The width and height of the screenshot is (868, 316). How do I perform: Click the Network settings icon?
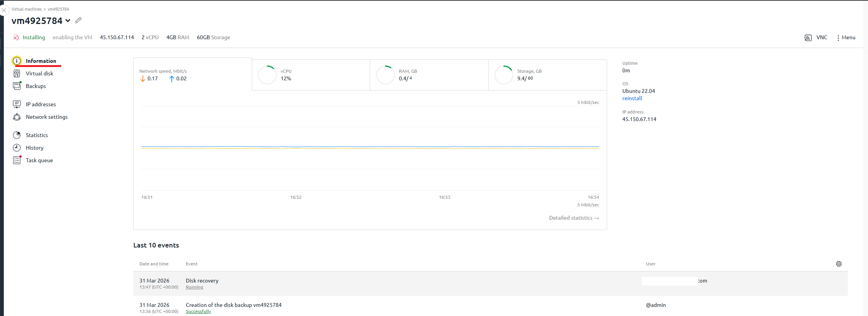[x=17, y=117]
